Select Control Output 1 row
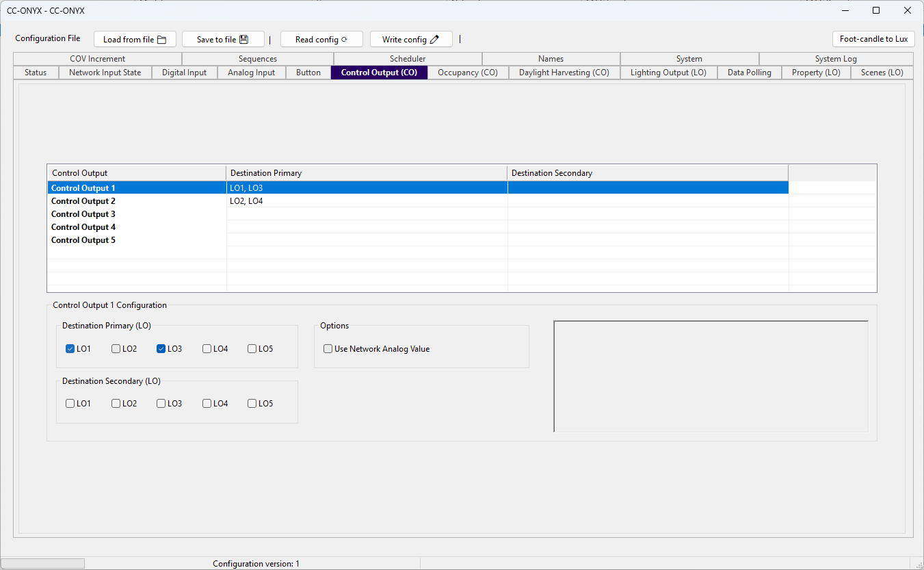This screenshot has width=924, height=570. click(418, 187)
